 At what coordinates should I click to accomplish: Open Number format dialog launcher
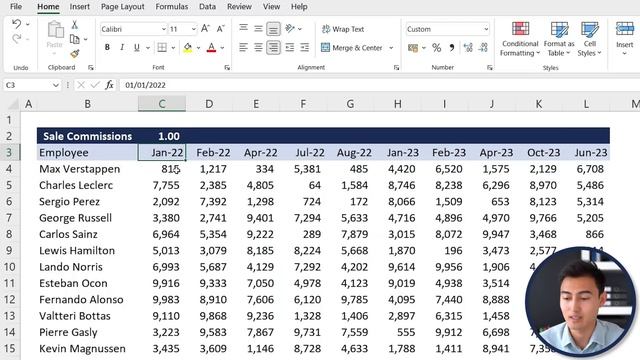(x=489, y=68)
